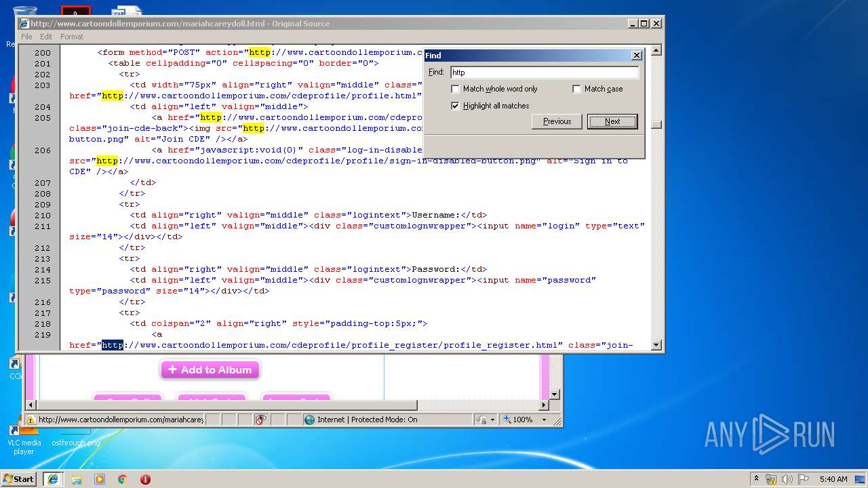Image resolution: width=868 pixels, height=488 pixels.
Task: Open the zoom level dropdown arrow
Action: pyautogui.click(x=544, y=420)
